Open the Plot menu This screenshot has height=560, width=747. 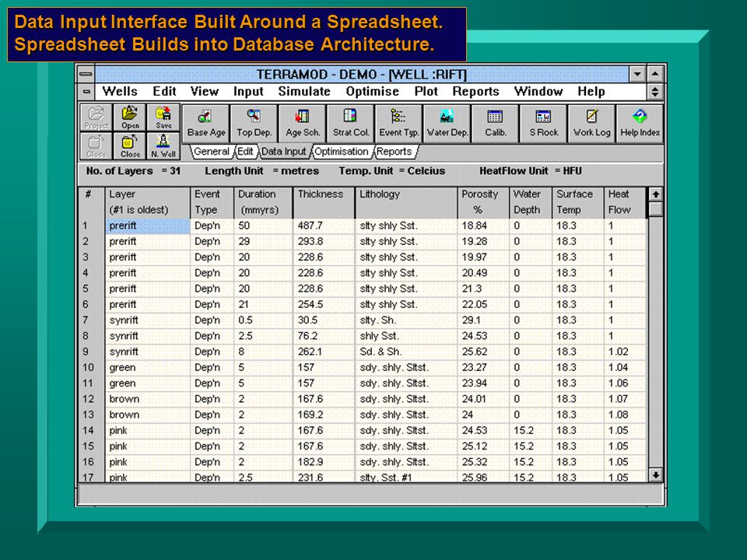(426, 92)
